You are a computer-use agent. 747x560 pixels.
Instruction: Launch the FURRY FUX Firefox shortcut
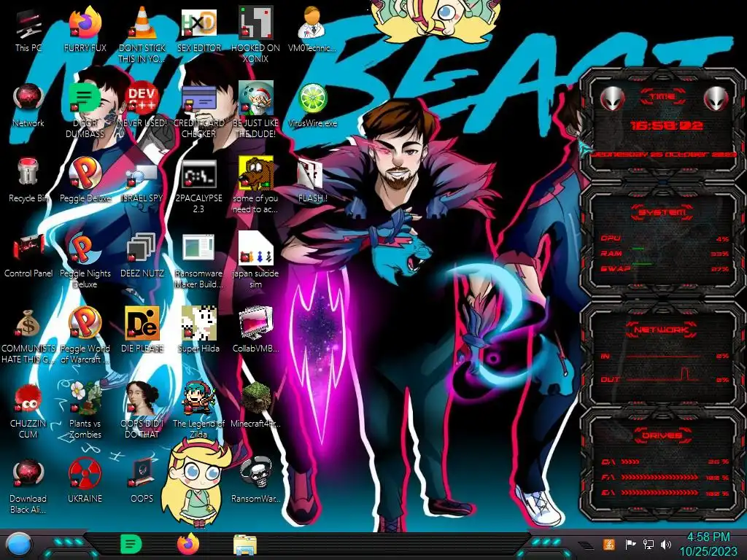[85, 29]
